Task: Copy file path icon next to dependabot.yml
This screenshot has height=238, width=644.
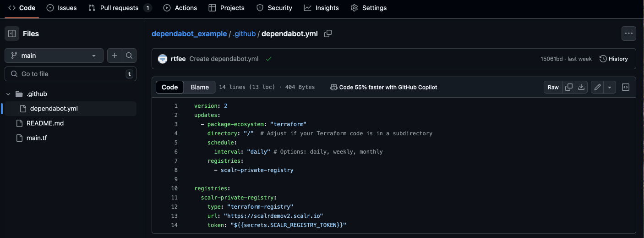Action: pos(328,33)
